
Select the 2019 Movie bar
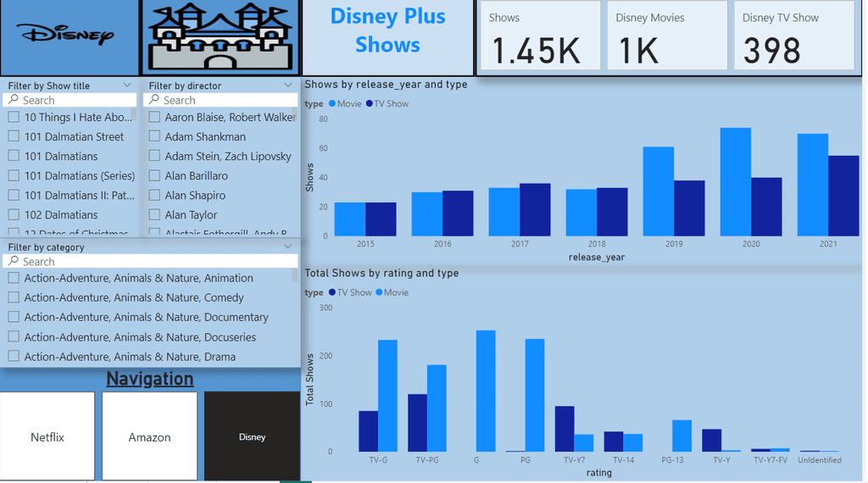coord(658,192)
